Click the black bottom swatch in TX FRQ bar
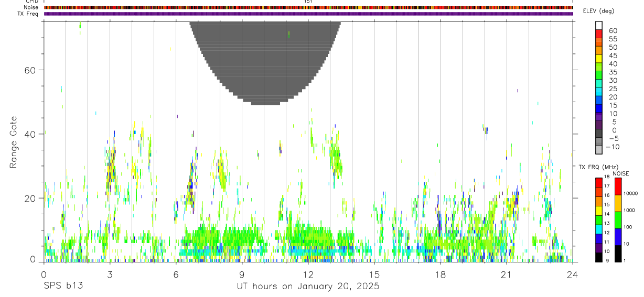 [599, 257]
